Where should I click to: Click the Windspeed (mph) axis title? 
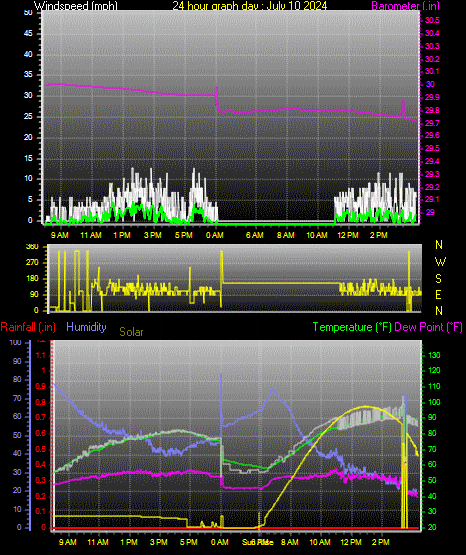click(75, 5)
